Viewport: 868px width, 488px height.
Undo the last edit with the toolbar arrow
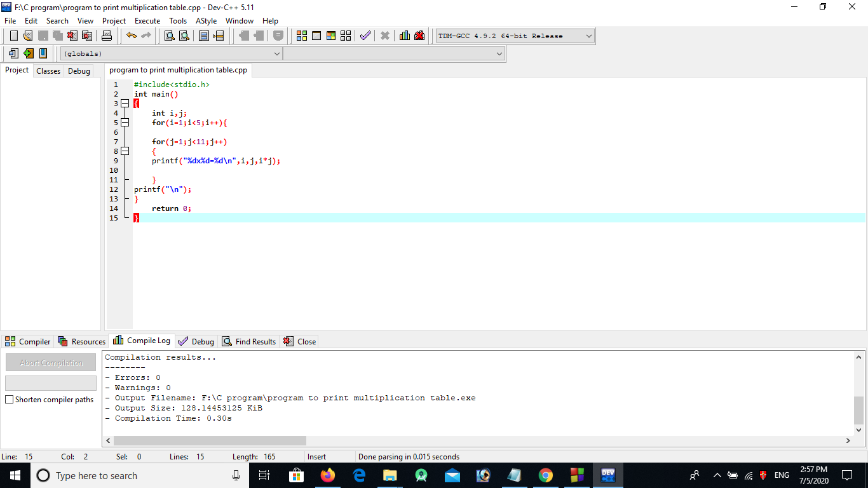click(131, 36)
